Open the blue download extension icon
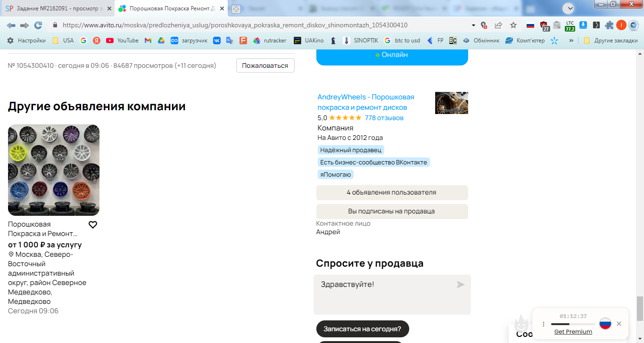This screenshot has width=644, height=343. coord(583,25)
